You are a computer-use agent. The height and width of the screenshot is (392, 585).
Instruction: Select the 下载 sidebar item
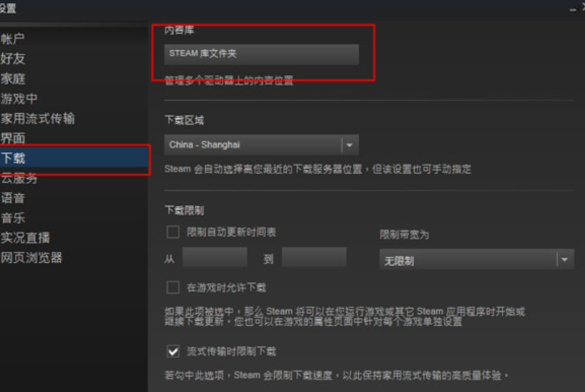point(74,158)
